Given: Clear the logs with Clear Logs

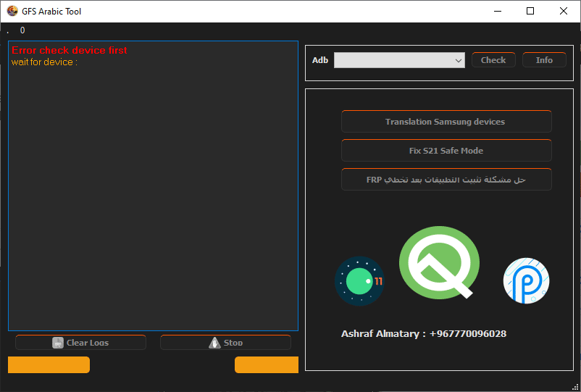Looking at the screenshot, I should coord(81,342).
